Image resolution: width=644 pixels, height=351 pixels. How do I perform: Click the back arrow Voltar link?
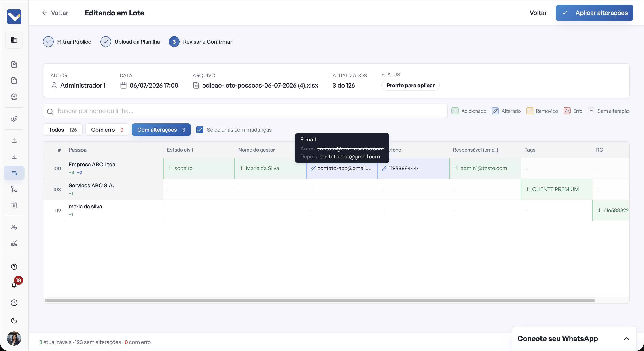tap(55, 13)
